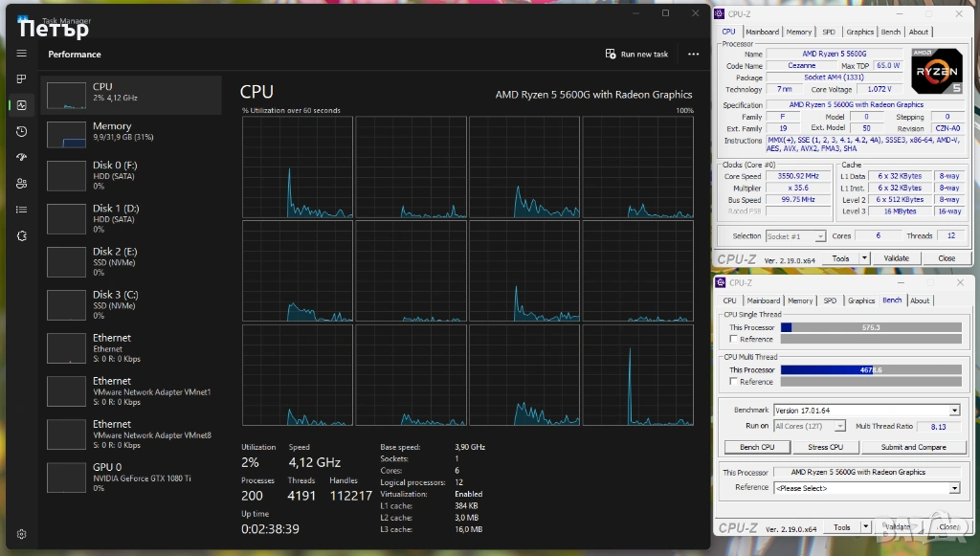Open Task Manager hamburger navigation menu
980x556 pixels.
[x=22, y=54]
